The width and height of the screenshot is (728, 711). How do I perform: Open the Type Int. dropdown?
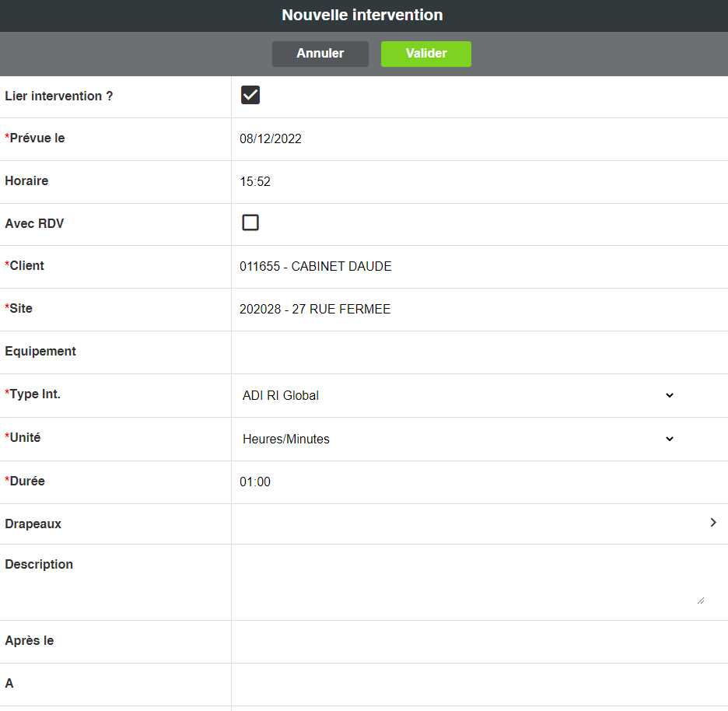pos(457,395)
